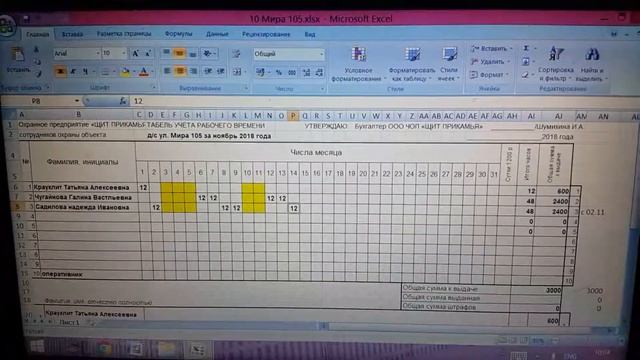Open Найти и выделить binoculars menu
The height and width of the screenshot is (360, 640).
coord(593,64)
